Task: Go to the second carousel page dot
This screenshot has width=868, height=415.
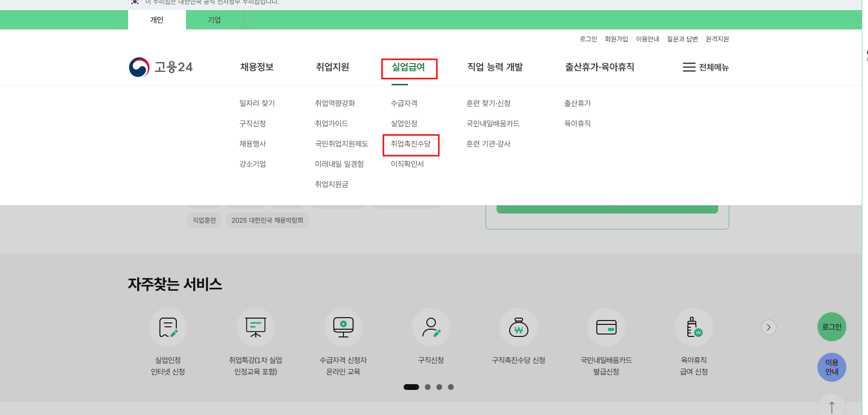Action: click(428, 387)
